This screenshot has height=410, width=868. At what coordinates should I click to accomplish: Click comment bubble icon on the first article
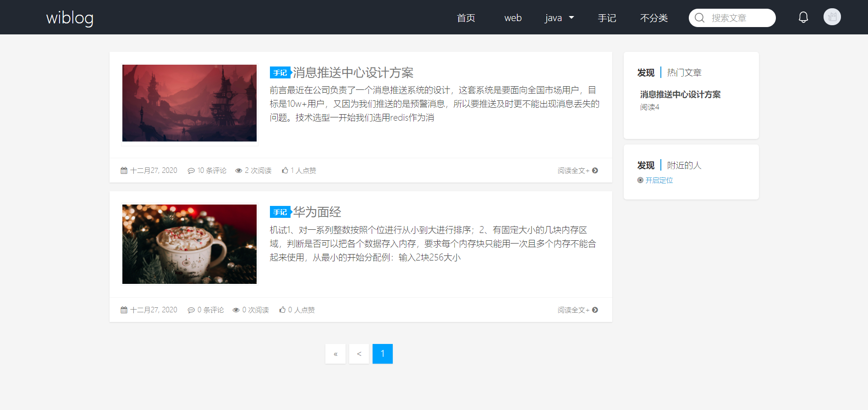coord(191,171)
